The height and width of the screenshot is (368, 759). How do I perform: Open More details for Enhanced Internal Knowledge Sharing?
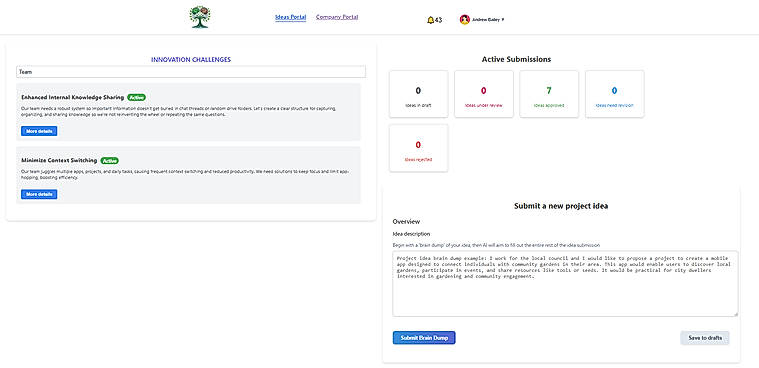tap(39, 131)
